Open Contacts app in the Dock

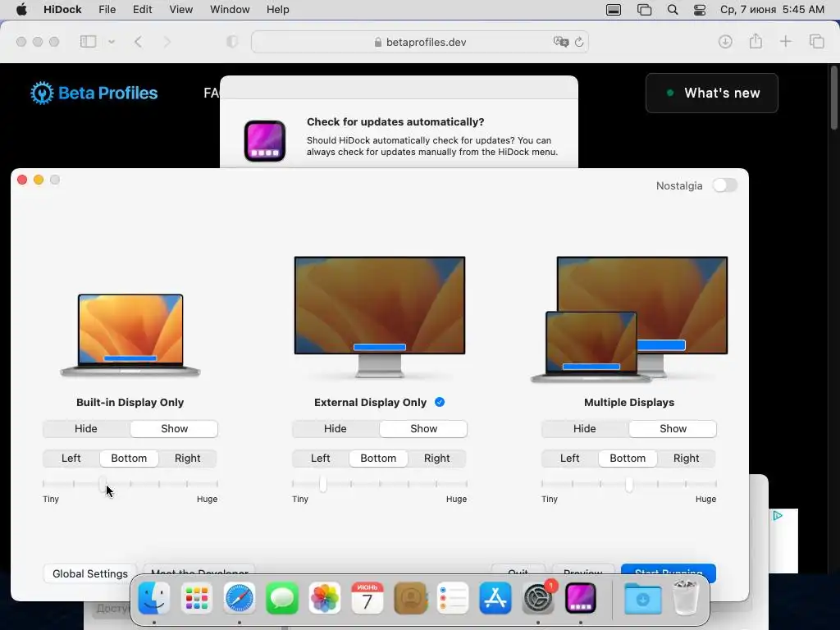tap(410, 598)
